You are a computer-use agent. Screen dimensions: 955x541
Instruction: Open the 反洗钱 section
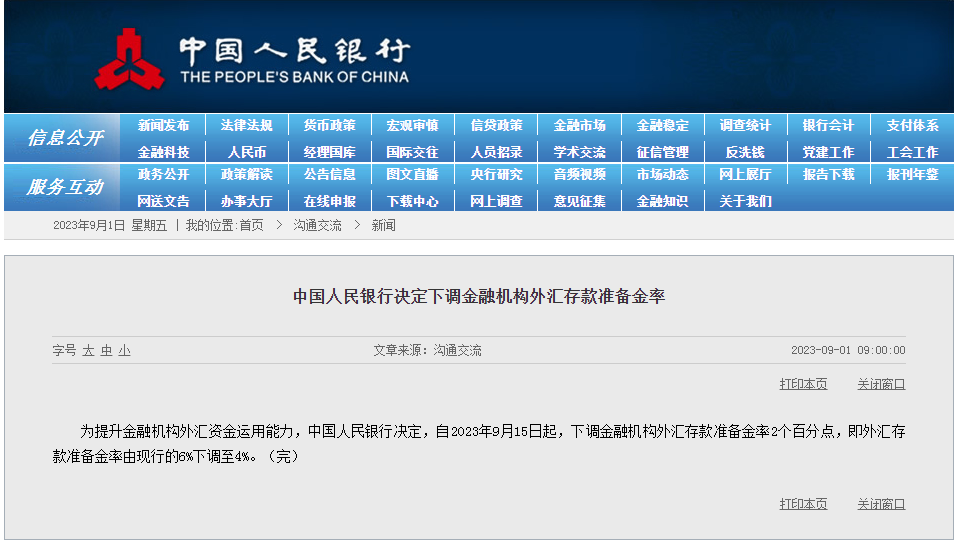coord(745,152)
